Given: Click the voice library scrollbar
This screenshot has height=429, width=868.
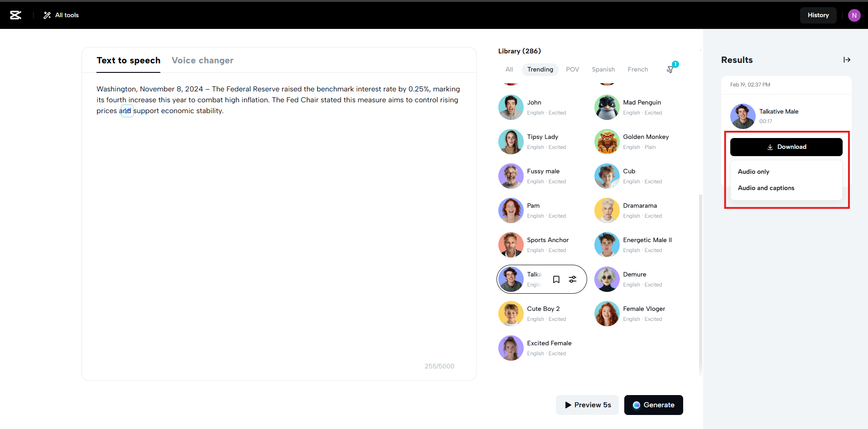Looking at the screenshot, I should (700, 285).
